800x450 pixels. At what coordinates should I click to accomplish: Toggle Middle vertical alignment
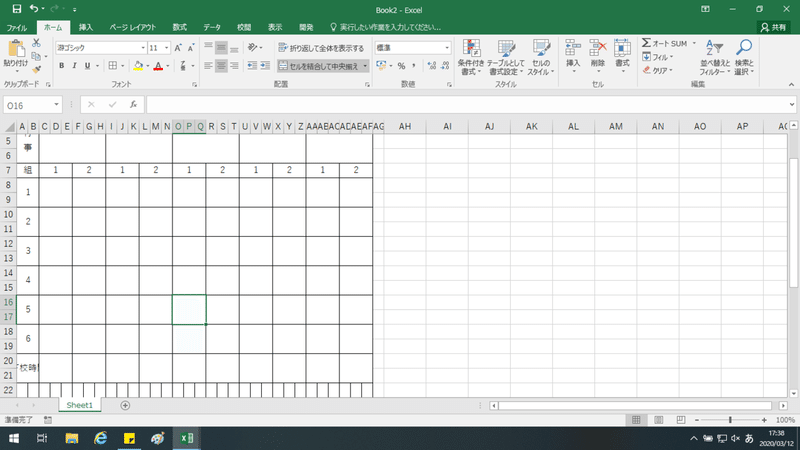coord(221,48)
